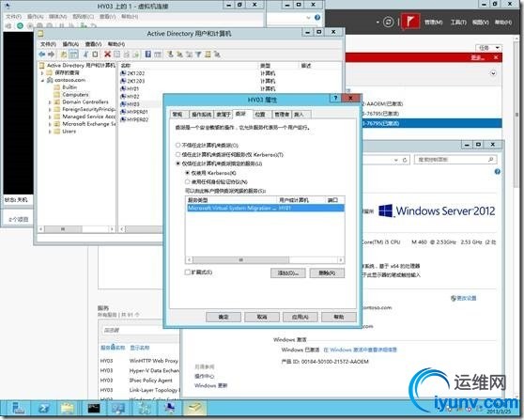
Task: Click the horizontal scrollbar under ADUC tree
Action: coord(63,229)
